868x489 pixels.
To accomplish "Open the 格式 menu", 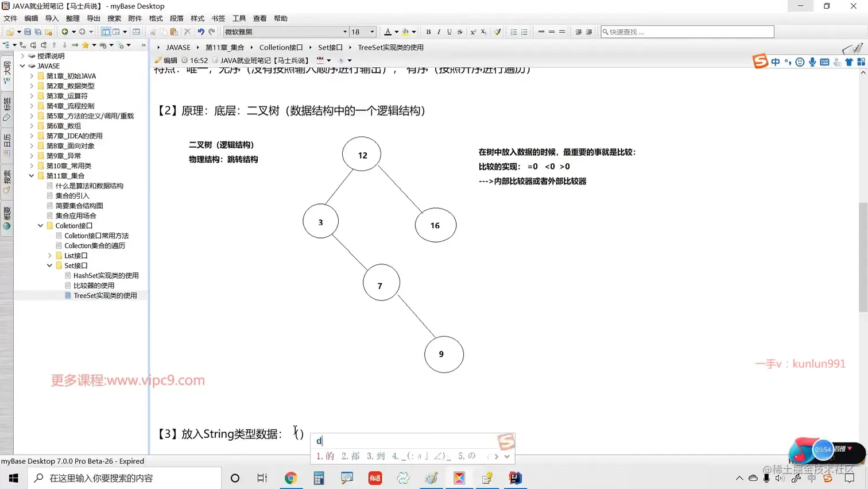I will point(157,18).
